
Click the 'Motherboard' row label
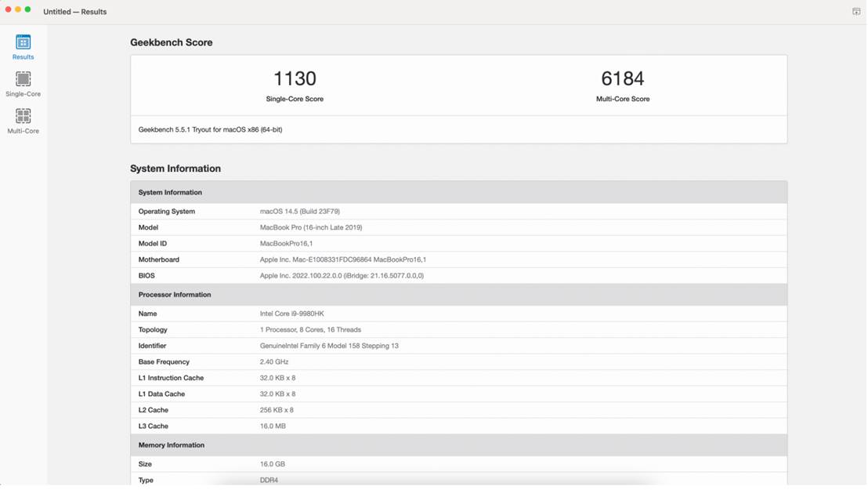click(x=159, y=260)
